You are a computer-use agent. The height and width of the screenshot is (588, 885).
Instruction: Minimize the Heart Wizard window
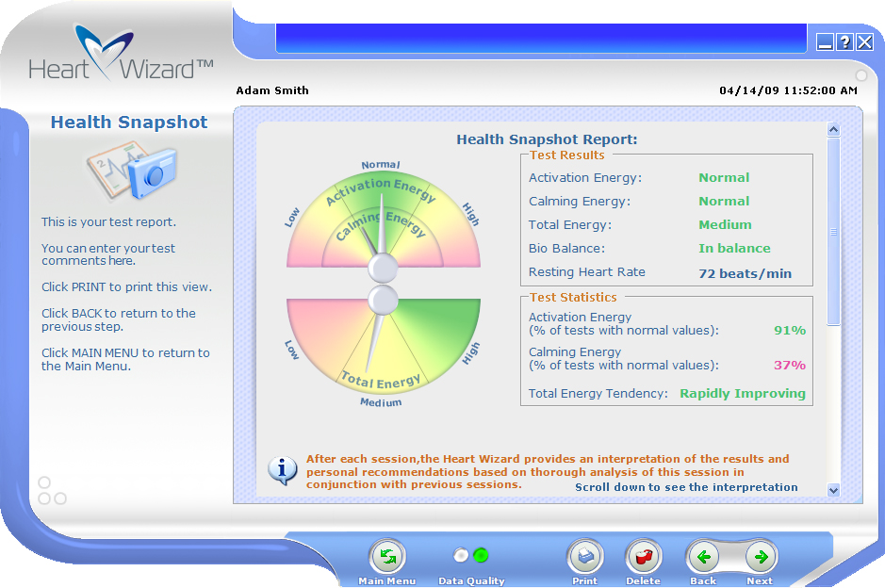(x=825, y=41)
